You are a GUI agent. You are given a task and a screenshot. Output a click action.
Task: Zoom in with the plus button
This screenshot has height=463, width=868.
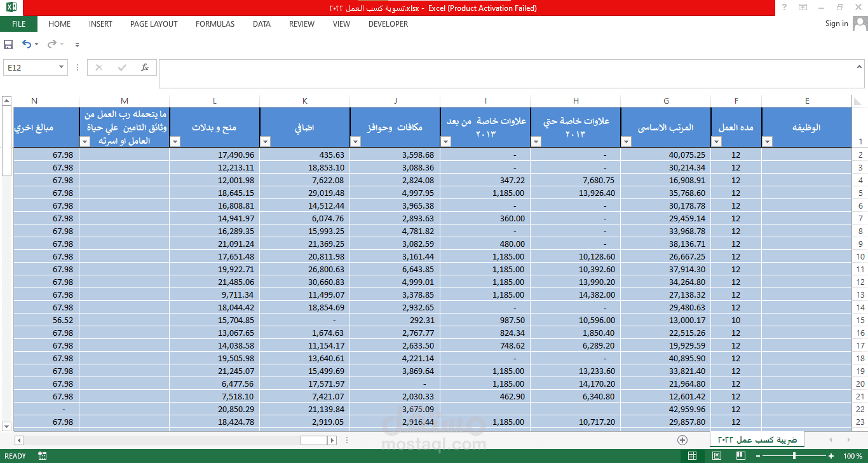click(832, 456)
